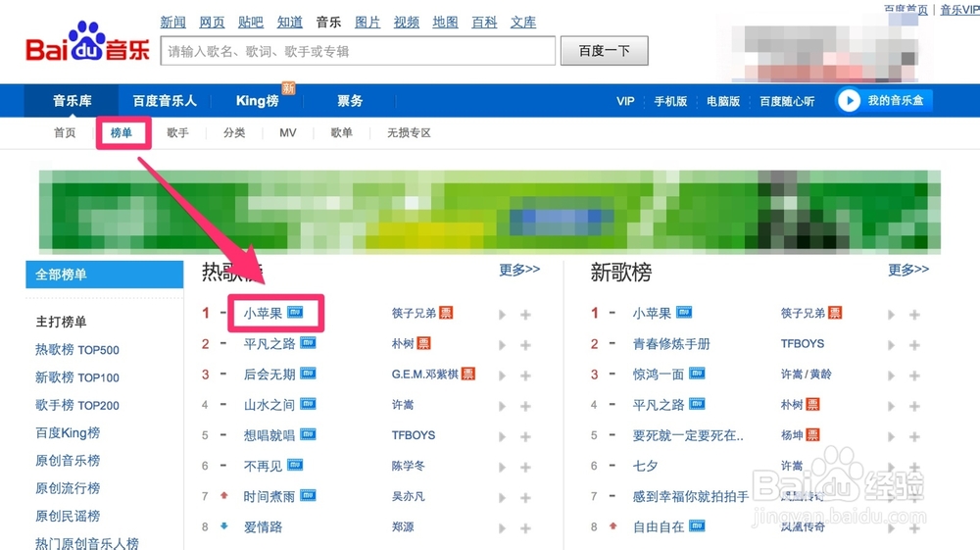Go to 歌手 sub-navigation item
This screenshot has height=550, width=980.
(x=177, y=132)
